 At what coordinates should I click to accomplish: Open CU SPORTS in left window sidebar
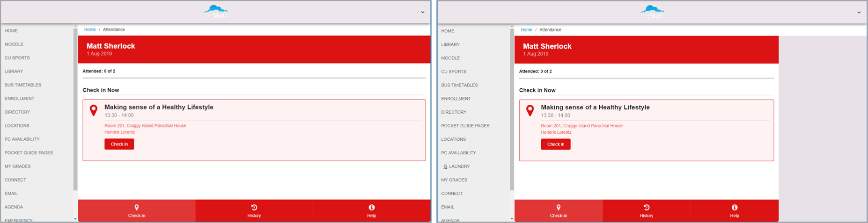(17, 58)
